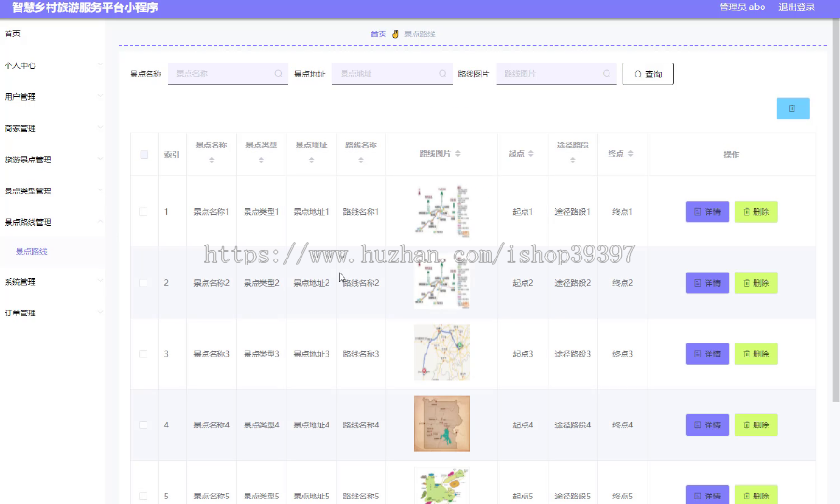840x504 pixels.
Task: Open 详情 for row 3
Action: pyautogui.click(x=707, y=354)
